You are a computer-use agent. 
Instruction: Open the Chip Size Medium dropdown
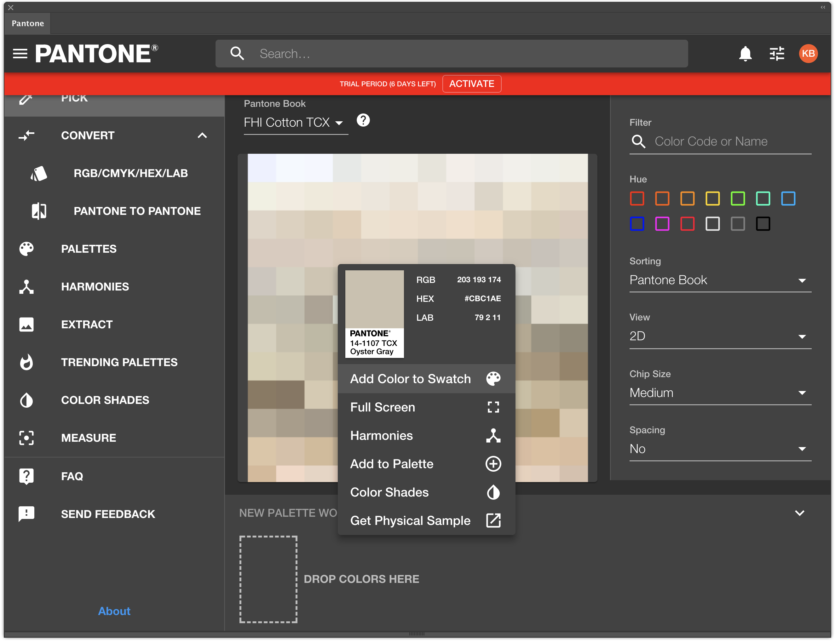click(720, 393)
